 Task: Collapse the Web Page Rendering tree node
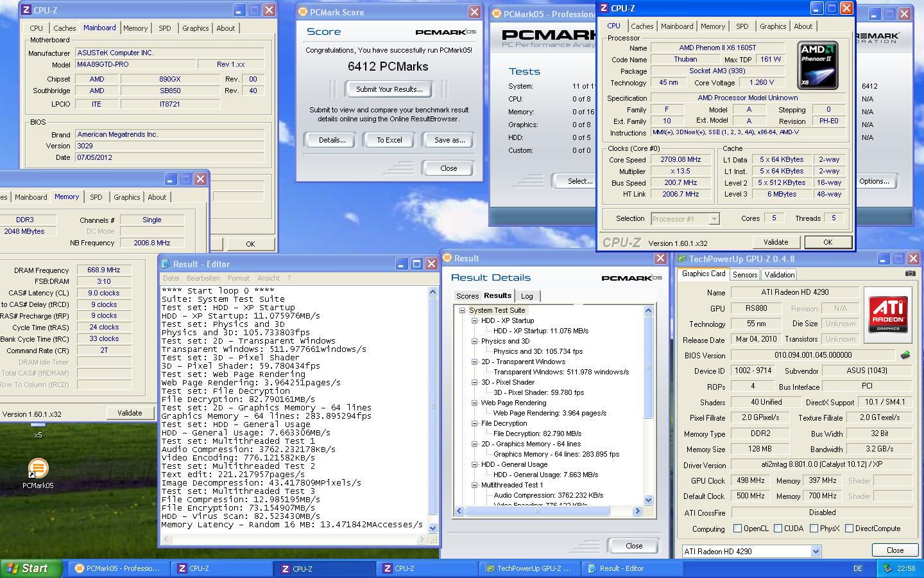point(474,403)
